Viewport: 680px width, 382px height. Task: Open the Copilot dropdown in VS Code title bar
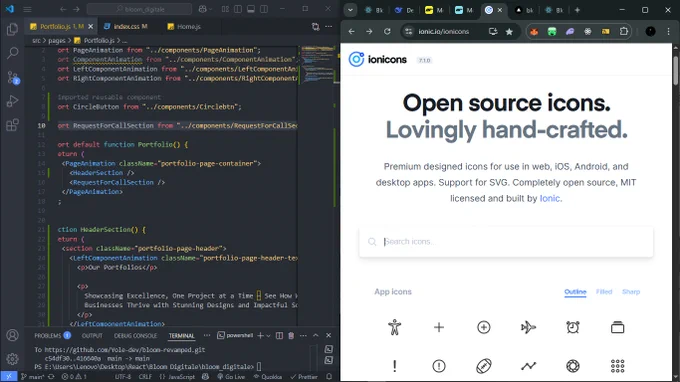[x=205, y=9]
